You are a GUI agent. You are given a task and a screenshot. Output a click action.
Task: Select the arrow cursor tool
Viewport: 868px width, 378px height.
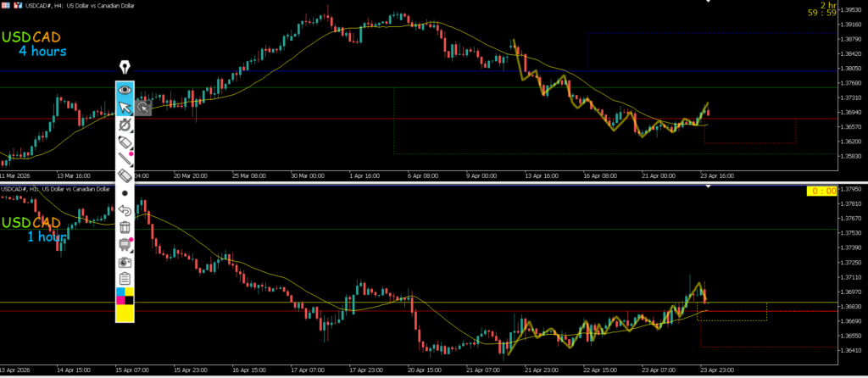(x=125, y=107)
